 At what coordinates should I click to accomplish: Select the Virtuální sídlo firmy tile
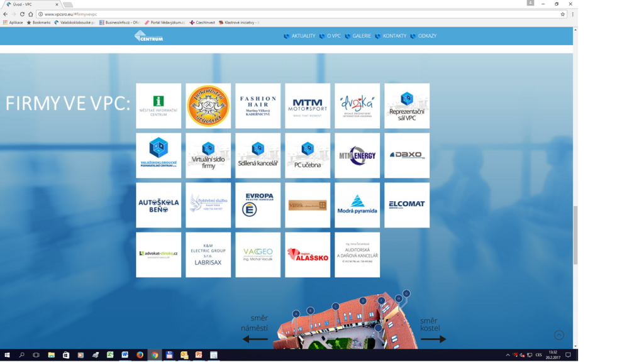208,156
